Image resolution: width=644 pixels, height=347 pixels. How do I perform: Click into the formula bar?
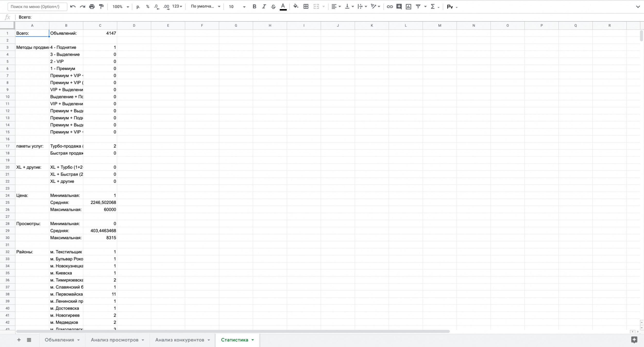pyautogui.click(x=330, y=17)
